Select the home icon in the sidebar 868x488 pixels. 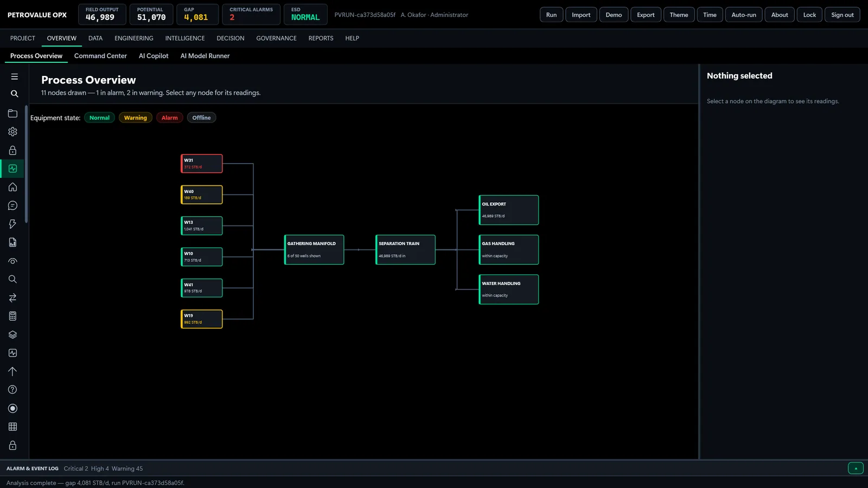click(x=12, y=187)
